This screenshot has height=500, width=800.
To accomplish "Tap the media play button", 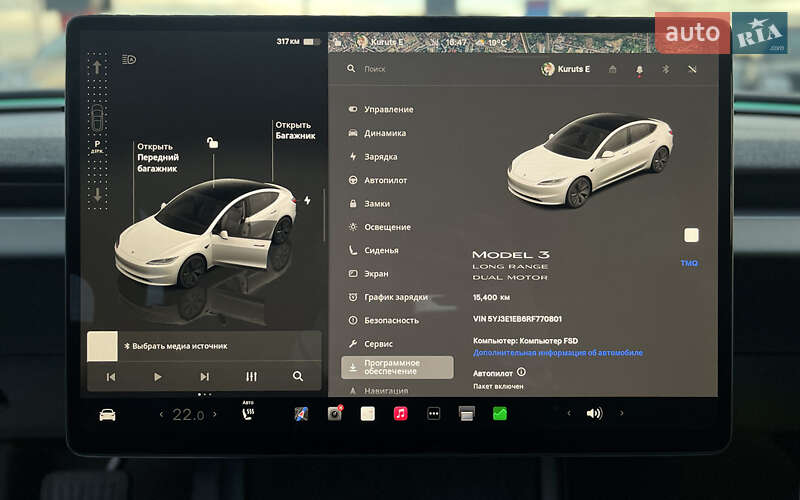I will click(158, 377).
